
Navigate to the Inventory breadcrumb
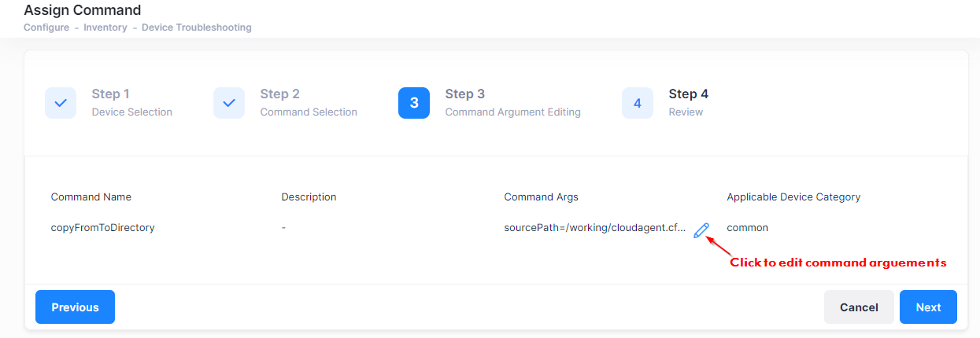(x=105, y=28)
